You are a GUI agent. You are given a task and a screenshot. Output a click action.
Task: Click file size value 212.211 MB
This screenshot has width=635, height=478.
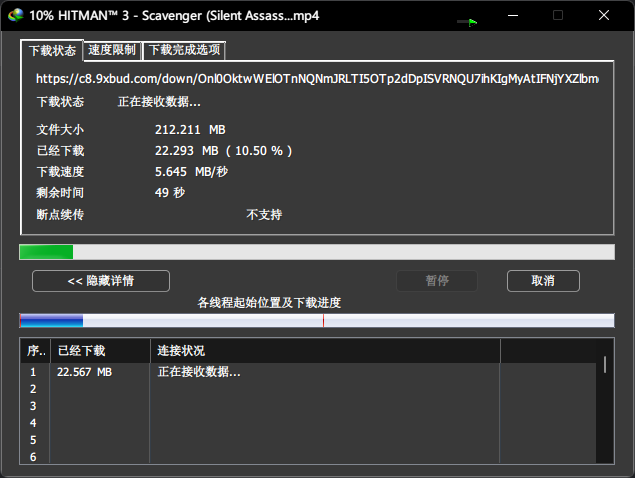pyautogui.click(x=190, y=130)
